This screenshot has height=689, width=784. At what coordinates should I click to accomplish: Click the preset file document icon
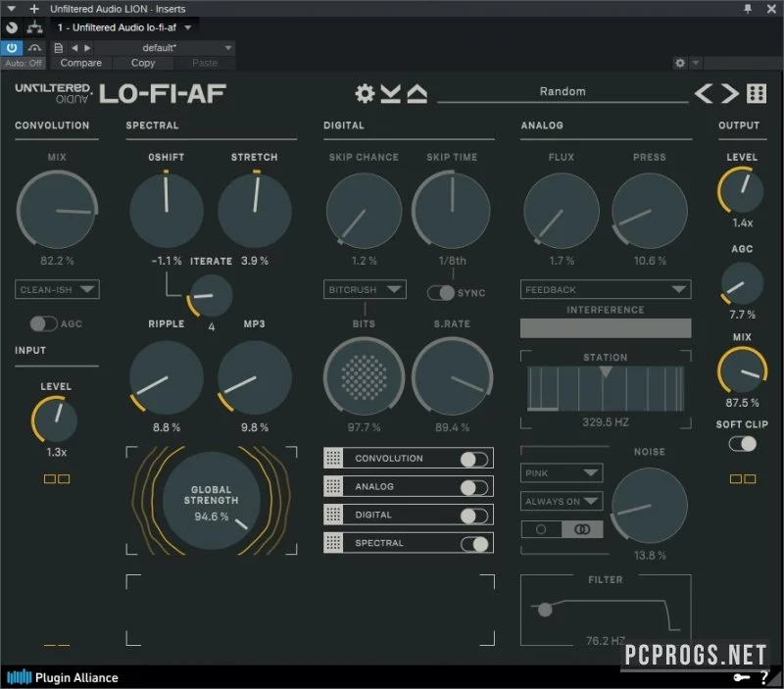59,48
